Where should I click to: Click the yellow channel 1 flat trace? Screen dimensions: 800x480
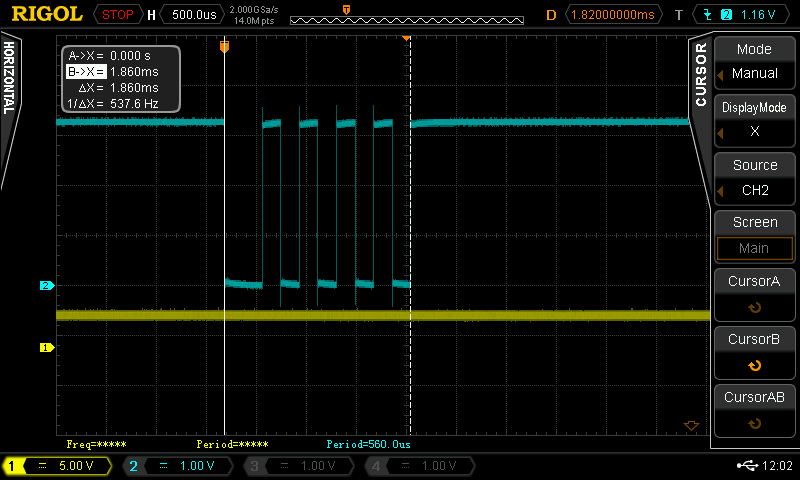point(383,315)
